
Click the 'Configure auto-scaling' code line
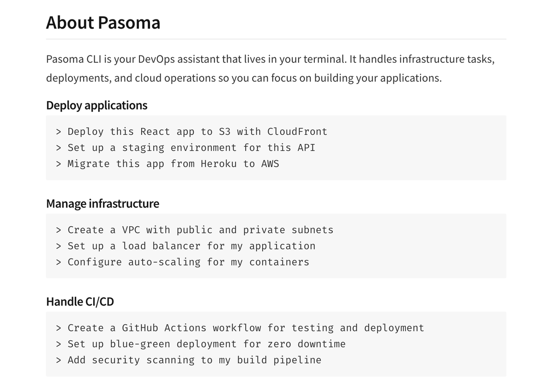coord(182,262)
